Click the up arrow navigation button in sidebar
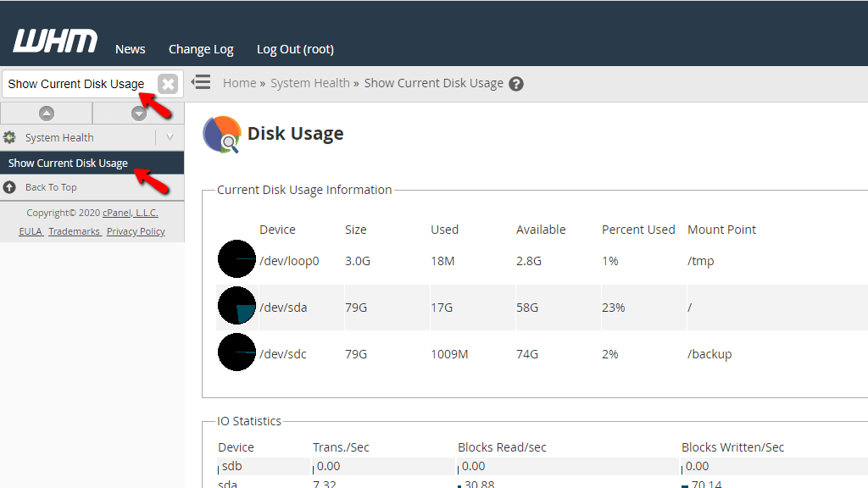Screen dimensions: 868x488 (47, 114)
